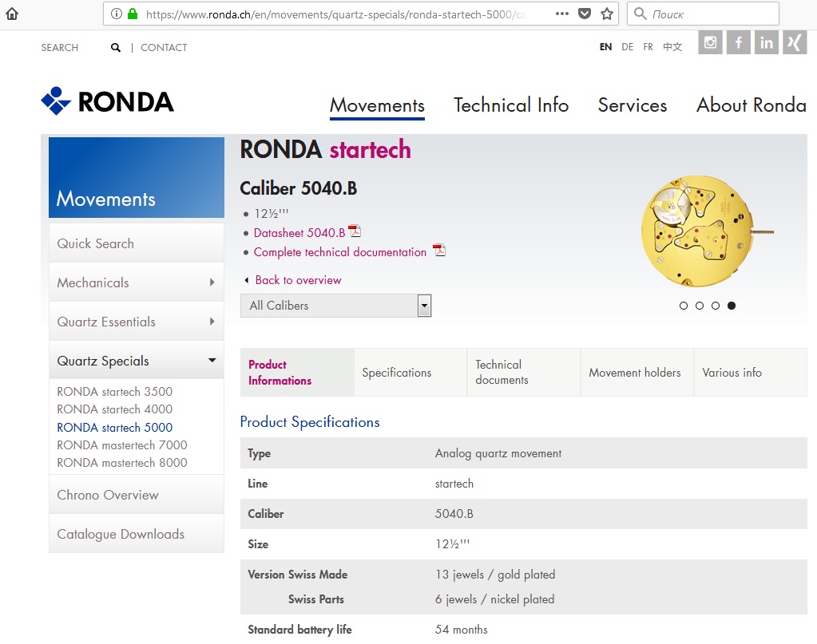
Task: Select the third image carousel dot
Action: 716,306
